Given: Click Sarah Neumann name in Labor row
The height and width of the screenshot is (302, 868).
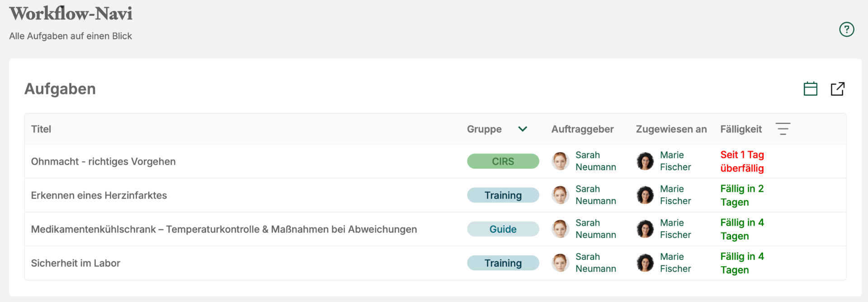Looking at the screenshot, I should pos(596,263).
